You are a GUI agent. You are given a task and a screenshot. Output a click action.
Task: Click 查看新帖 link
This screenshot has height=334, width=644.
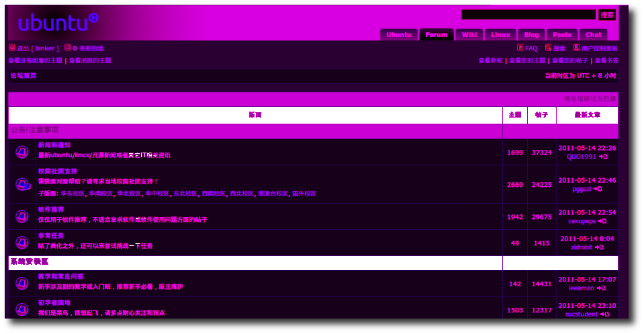[490, 60]
